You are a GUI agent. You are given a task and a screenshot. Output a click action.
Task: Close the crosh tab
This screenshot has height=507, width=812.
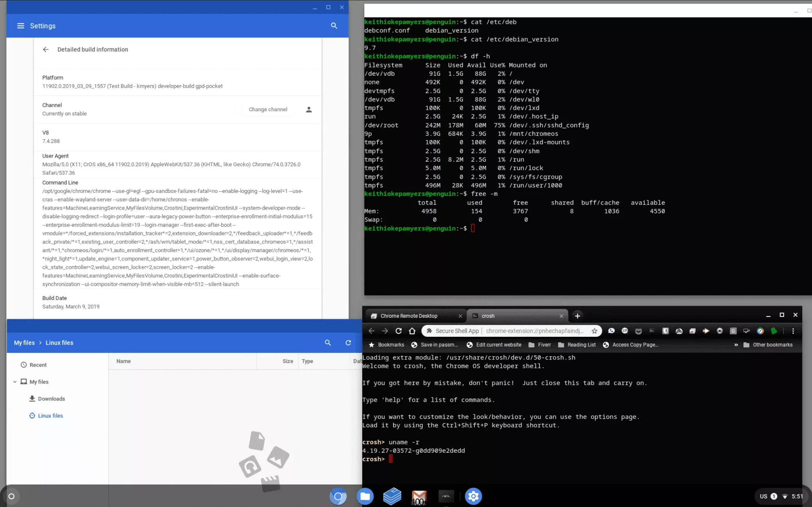click(561, 316)
